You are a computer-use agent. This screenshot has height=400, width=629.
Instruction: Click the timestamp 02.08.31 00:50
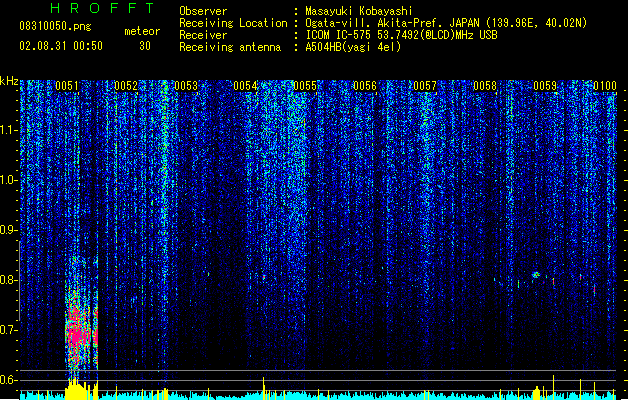[x=61, y=46]
